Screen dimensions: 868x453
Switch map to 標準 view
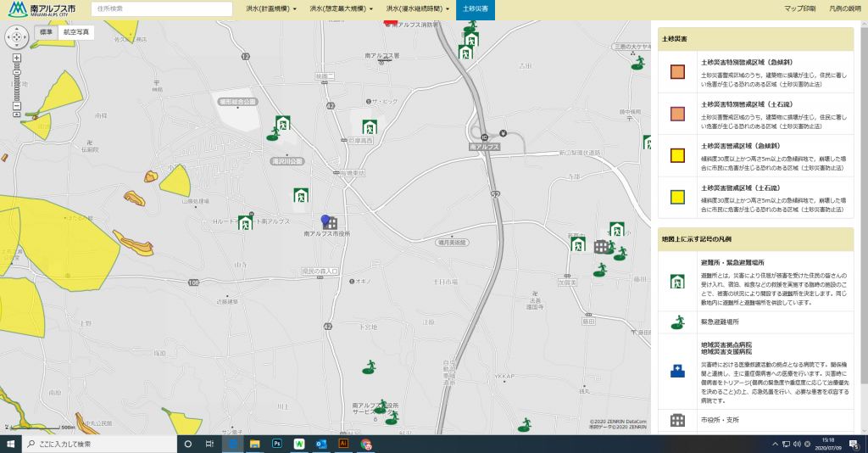[46, 32]
